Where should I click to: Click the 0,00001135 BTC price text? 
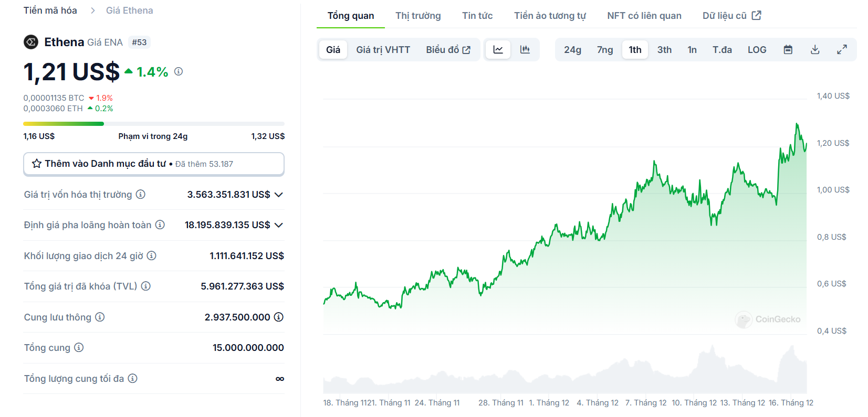coord(54,98)
